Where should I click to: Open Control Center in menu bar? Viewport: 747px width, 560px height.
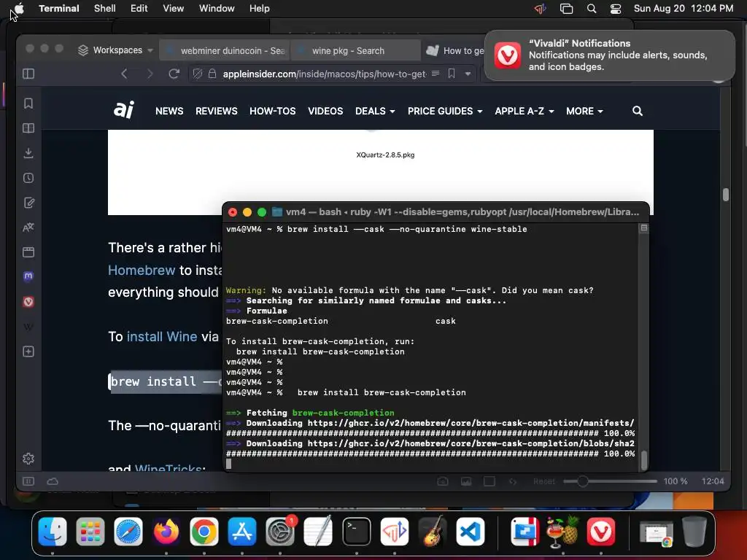[616, 9]
